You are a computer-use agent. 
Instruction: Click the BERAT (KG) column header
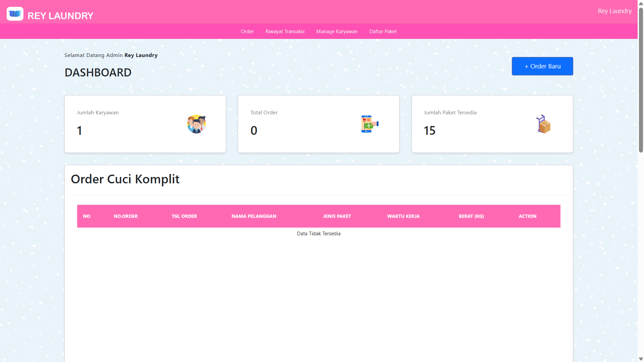pyautogui.click(x=471, y=216)
